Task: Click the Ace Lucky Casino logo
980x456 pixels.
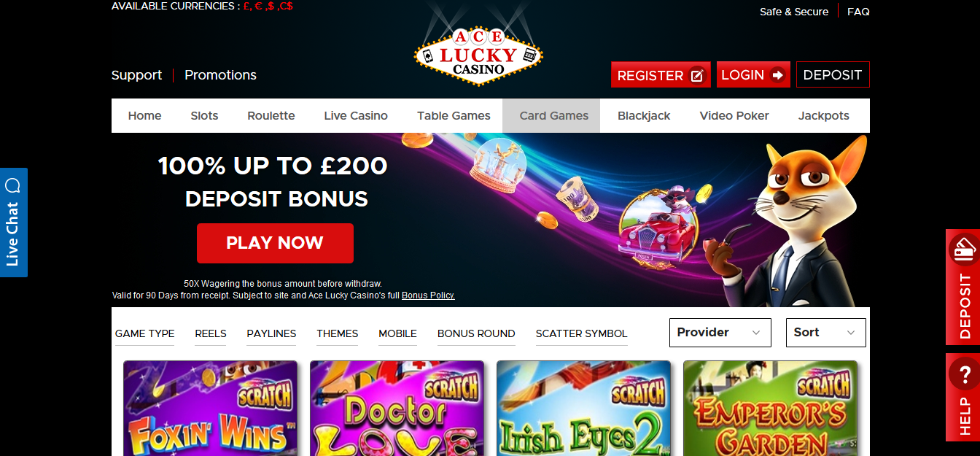Action: [x=478, y=55]
